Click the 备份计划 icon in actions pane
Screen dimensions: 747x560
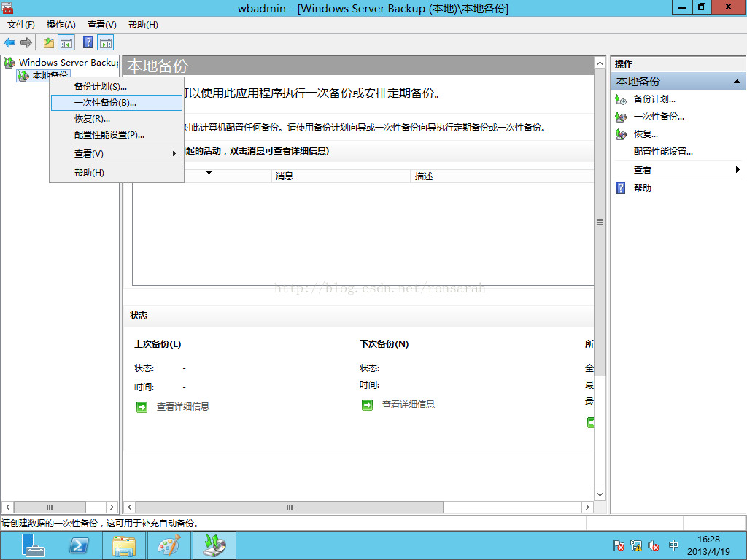(x=621, y=99)
